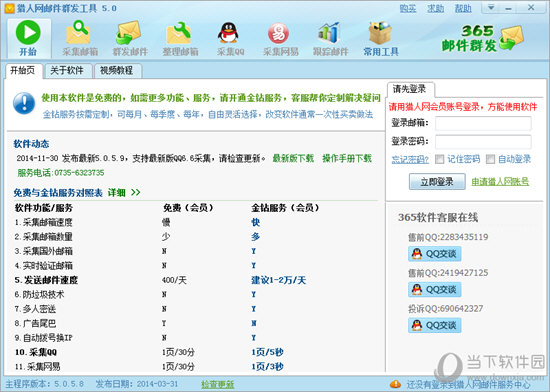Click row 3.采集国外邮箱
The width and height of the screenshot is (550, 392).
click(43, 251)
